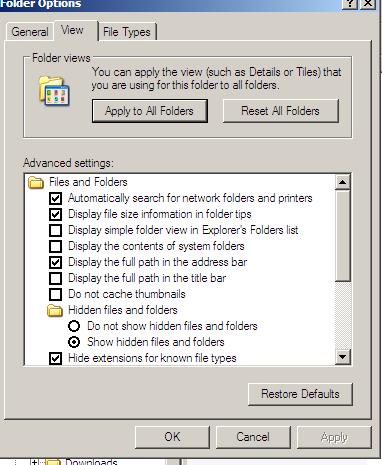
Task: Select Show hidden files and folders radio
Action: coord(74,342)
